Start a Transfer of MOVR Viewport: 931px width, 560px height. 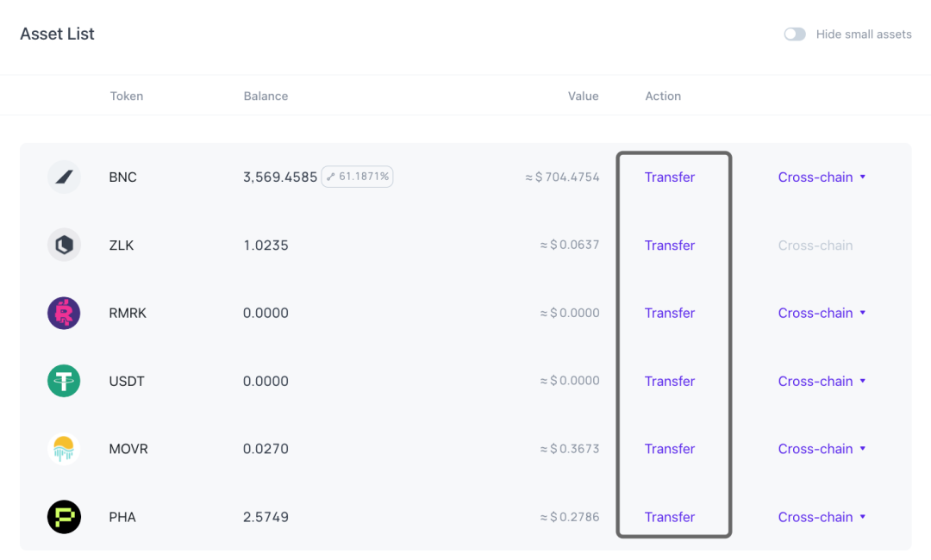click(x=670, y=448)
